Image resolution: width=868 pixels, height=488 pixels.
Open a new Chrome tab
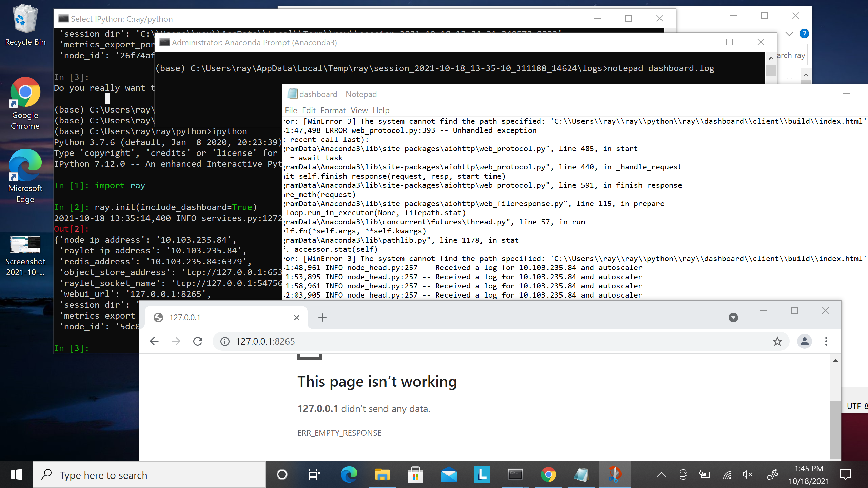click(x=322, y=318)
